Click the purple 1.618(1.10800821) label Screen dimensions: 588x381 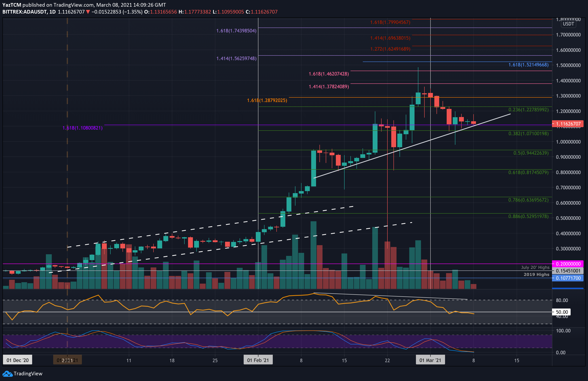pos(82,128)
